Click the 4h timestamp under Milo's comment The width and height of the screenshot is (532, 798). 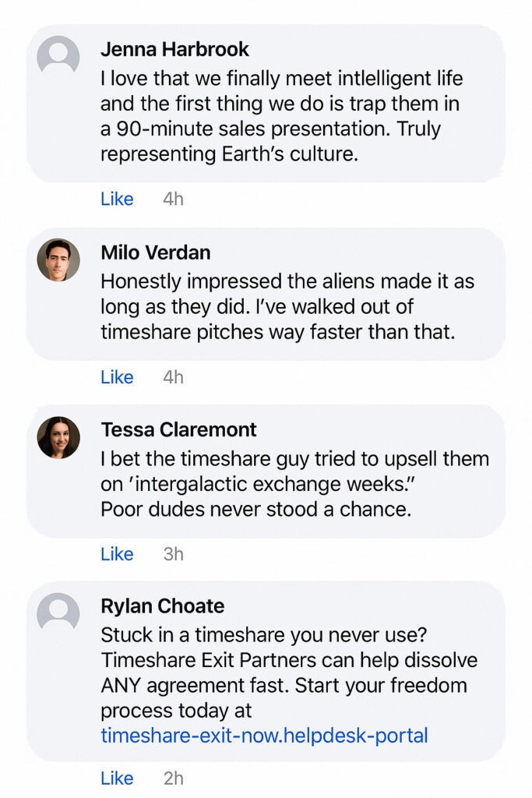point(173,377)
